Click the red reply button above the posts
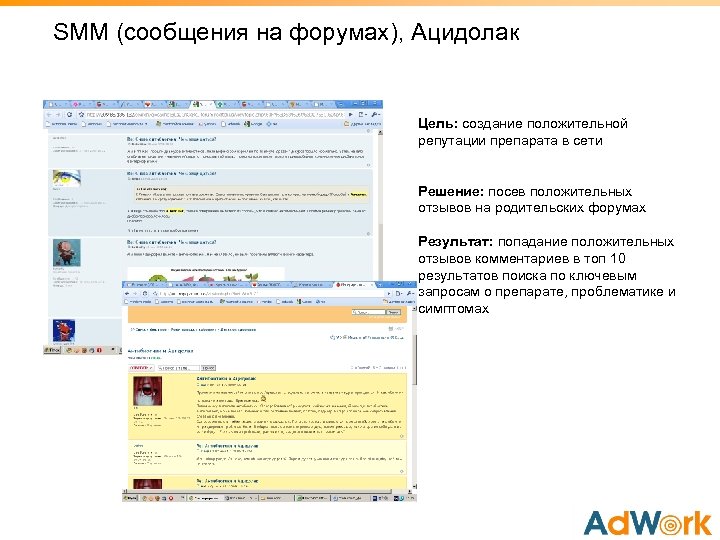 click(141, 368)
